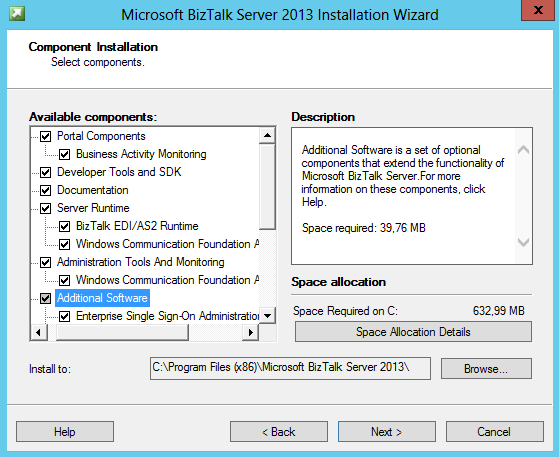Image resolution: width=559 pixels, height=457 pixels.
Task: Click the vertical scrollbar thumb in components list
Action: point(267,187)
